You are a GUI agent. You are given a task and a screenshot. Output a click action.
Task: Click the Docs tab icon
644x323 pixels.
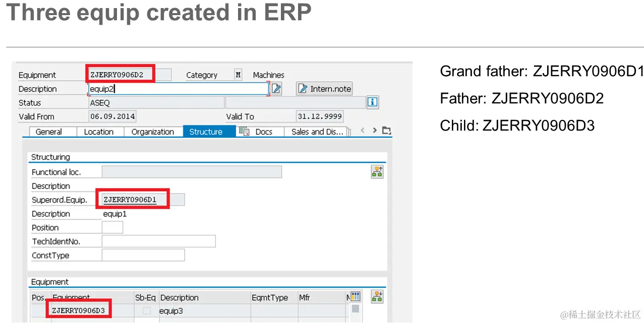coord(245,132)
